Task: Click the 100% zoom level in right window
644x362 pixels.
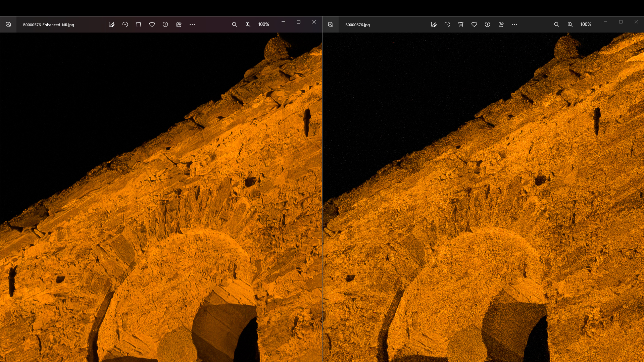Action: pos(586,24)
